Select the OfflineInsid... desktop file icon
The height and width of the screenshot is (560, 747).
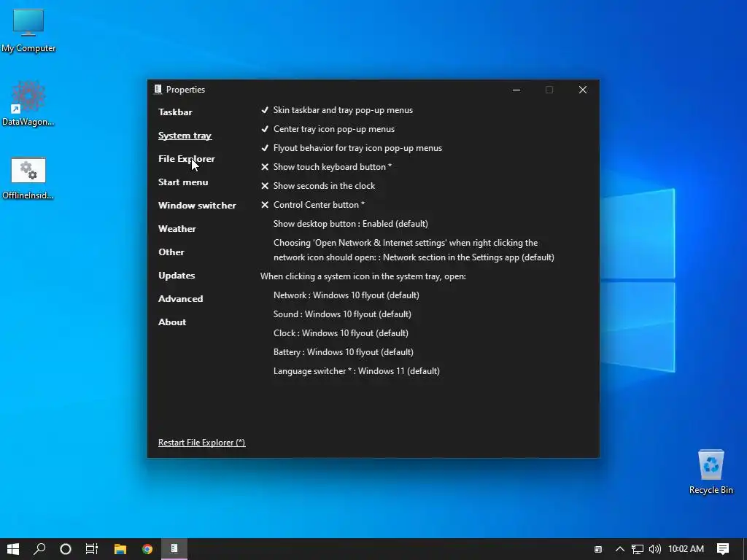pyautogui.click(x=28, y=178)
